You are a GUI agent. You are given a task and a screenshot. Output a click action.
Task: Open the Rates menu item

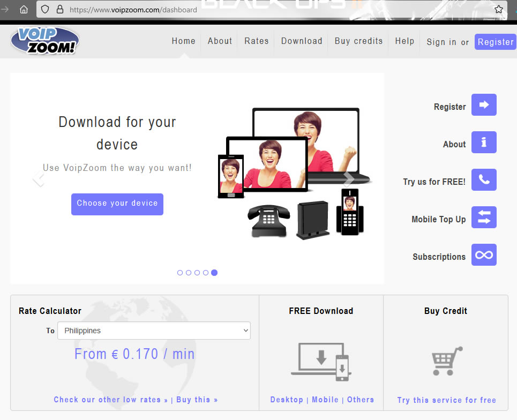tap(256, 41)
